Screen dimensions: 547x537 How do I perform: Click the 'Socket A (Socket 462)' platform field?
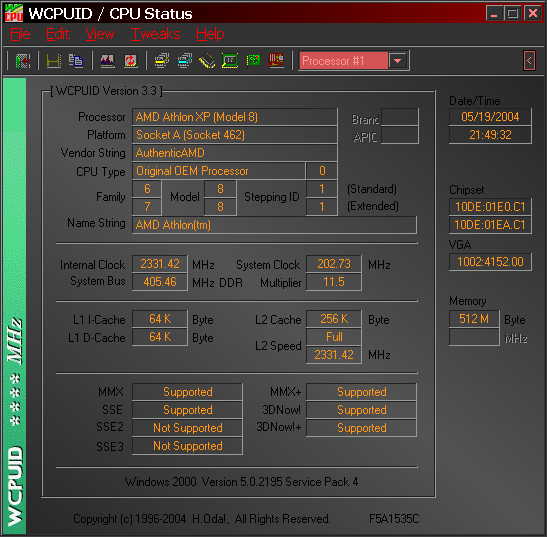234,135
